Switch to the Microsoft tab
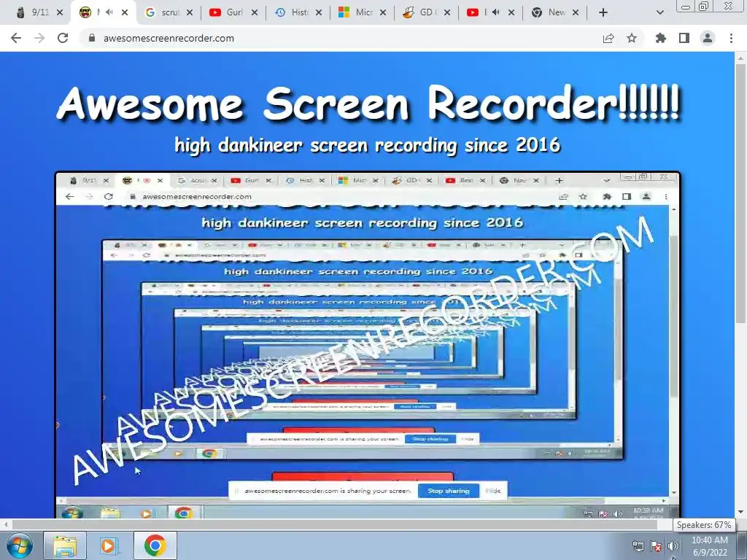The width and height of the screenshot is (747, 560). pyautogui.click(x=358, y=12)
